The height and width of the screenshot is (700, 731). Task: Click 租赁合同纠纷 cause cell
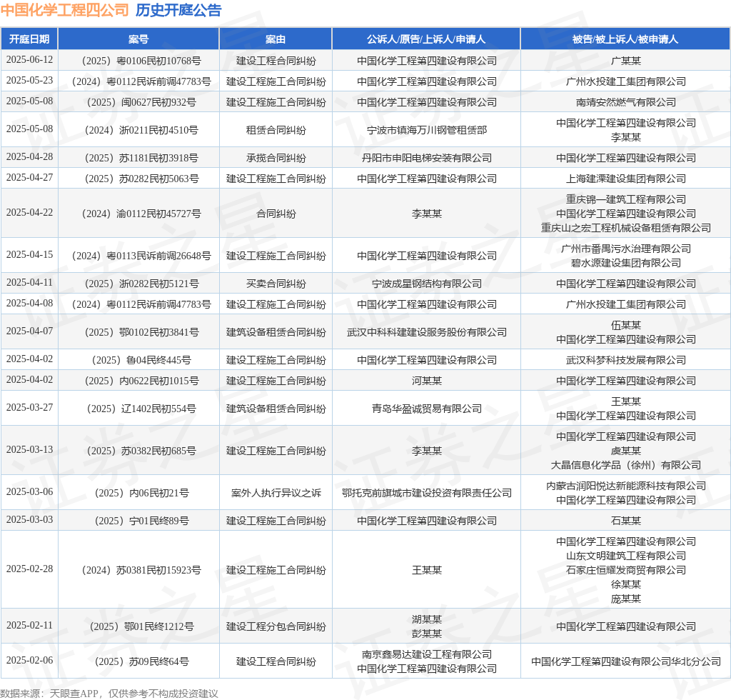point(276,130)
